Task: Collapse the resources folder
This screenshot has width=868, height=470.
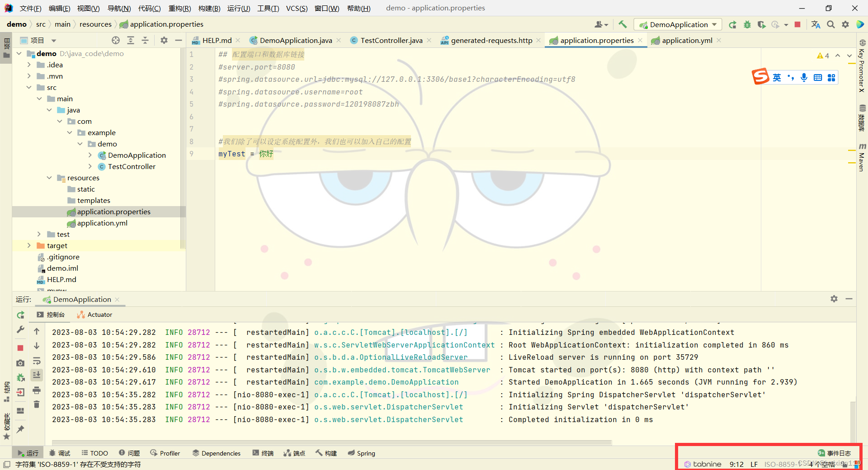Action: (x=49, y=178)
